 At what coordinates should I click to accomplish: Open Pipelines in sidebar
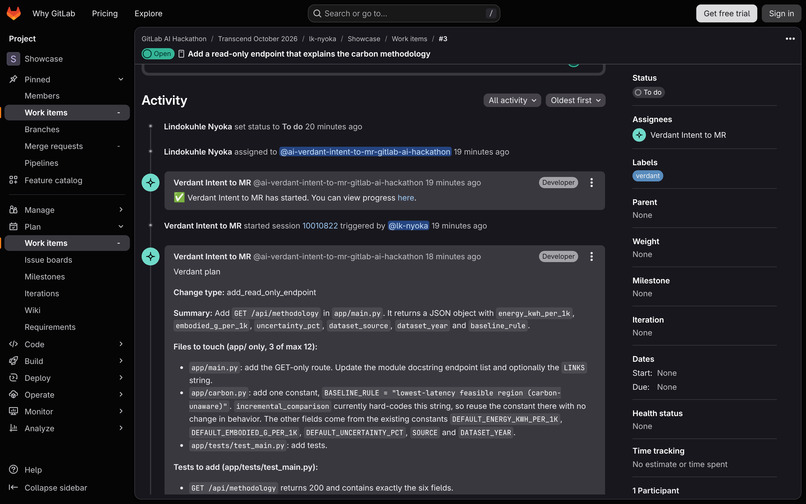click(41, 163)
